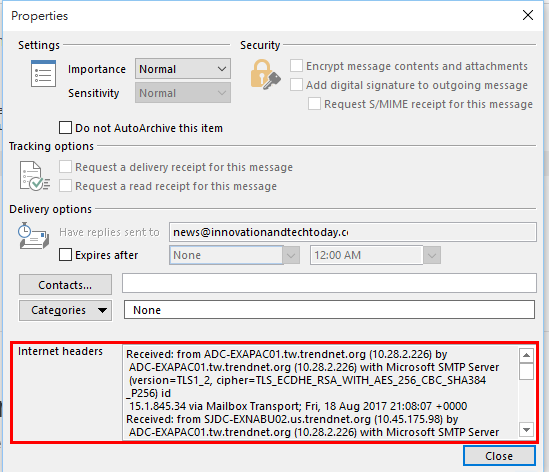This screenshot has height=472, width=549.
Task: Click the 15.1.845.34 via Mailbox Transport line
Action: pyautogui.click(x=298, y=406)
